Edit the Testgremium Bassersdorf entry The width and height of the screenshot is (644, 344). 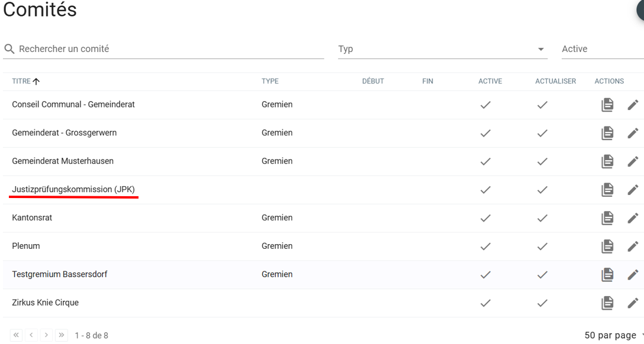tap(633, 275)
